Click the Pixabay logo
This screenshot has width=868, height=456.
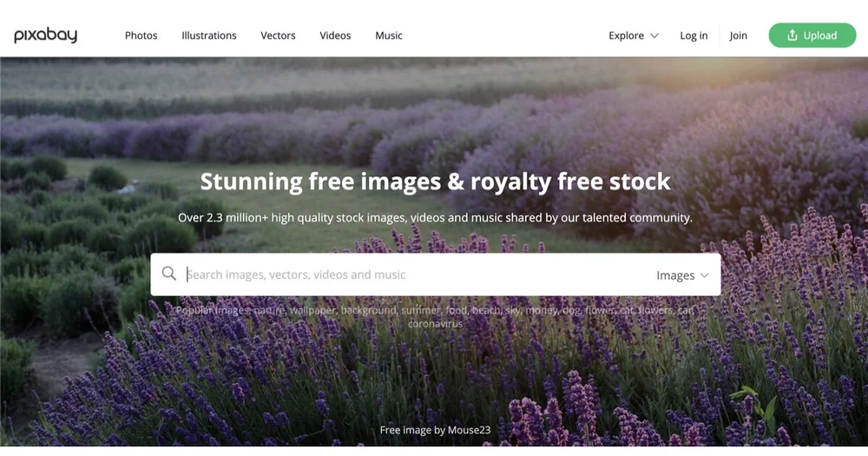[x=45, y=36]
